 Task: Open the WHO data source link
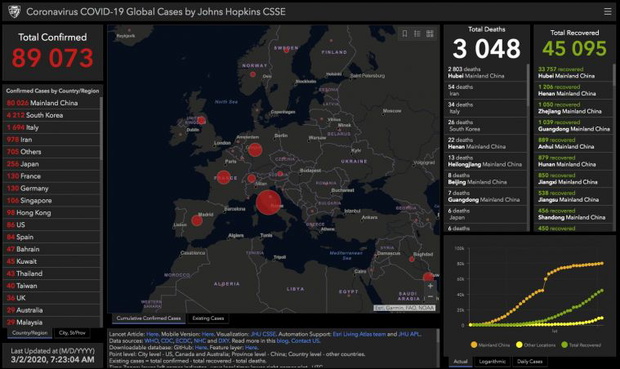coord(151,341)
